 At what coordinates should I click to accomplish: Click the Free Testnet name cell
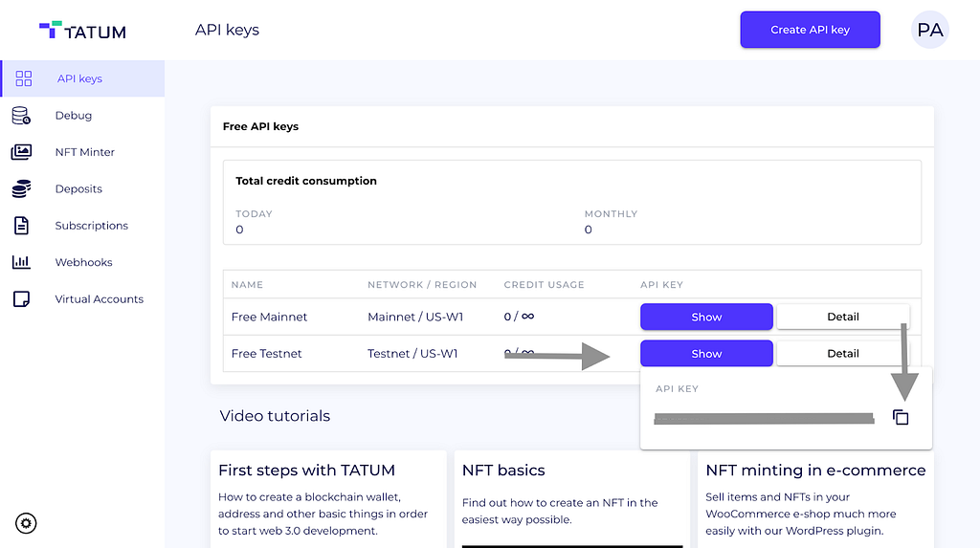(x=266, y=354)
